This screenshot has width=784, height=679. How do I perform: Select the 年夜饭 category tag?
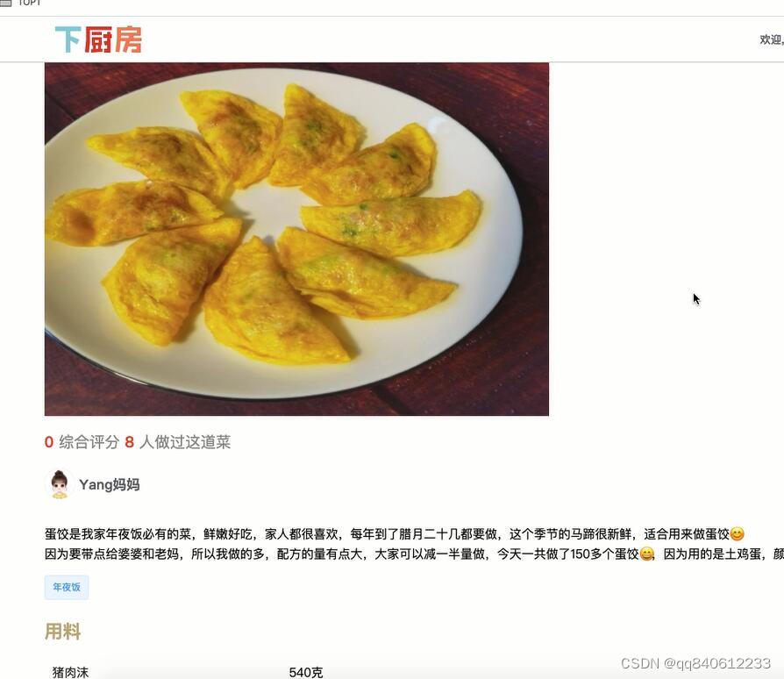coord(67,587)
